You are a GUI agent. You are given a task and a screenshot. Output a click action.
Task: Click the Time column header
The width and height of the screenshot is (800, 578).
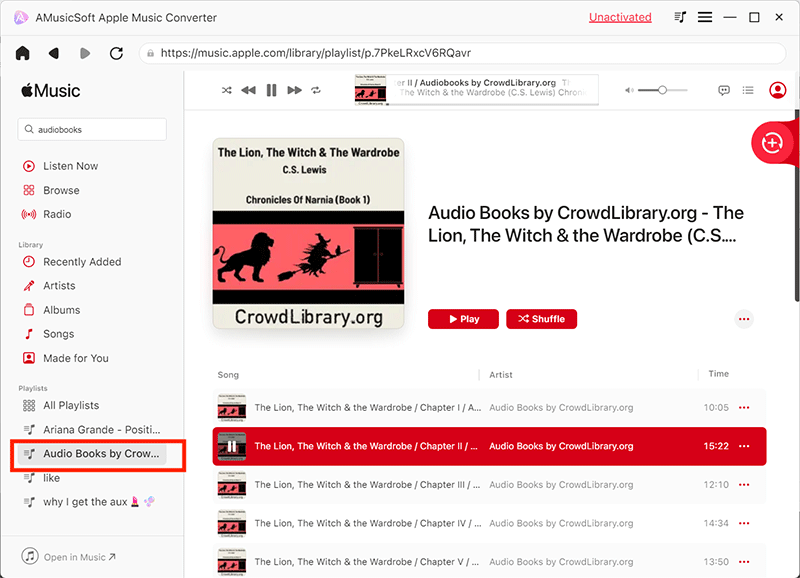pos(718,374)
